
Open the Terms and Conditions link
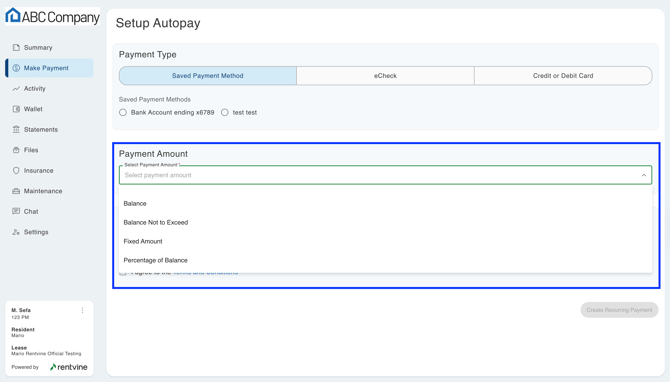tap(206, 272)
